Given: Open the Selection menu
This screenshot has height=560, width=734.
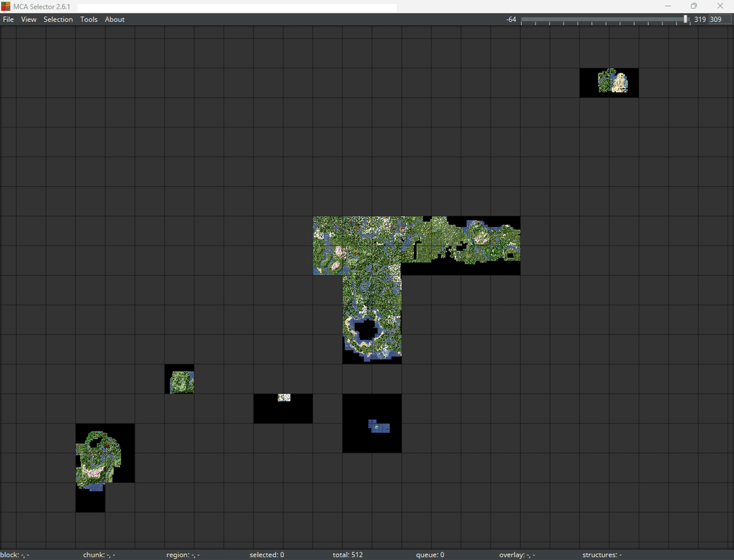Looking at the screenshot, I should coord(58,20).
